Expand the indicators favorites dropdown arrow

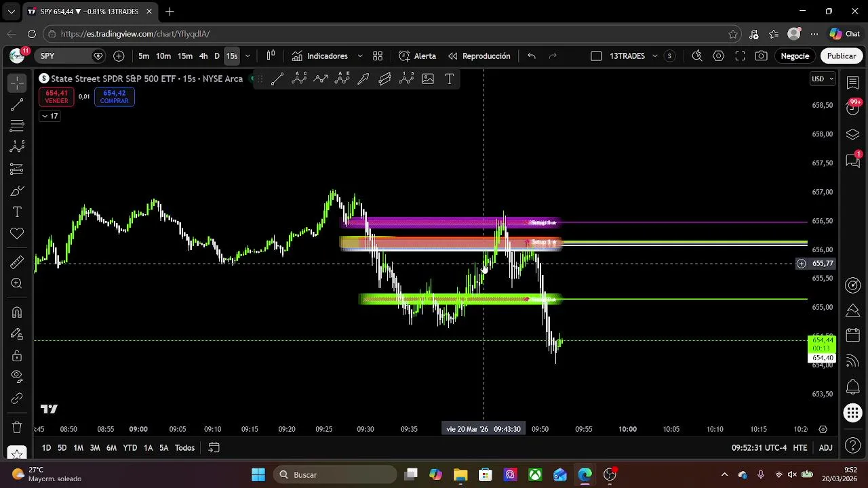click(360, 56)
